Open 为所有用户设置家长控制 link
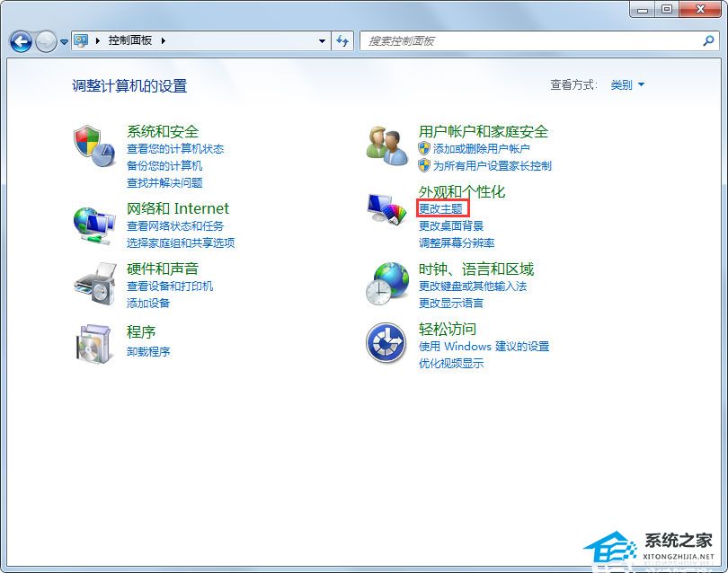This screenshot has height=573, width=728. [493, 165]
